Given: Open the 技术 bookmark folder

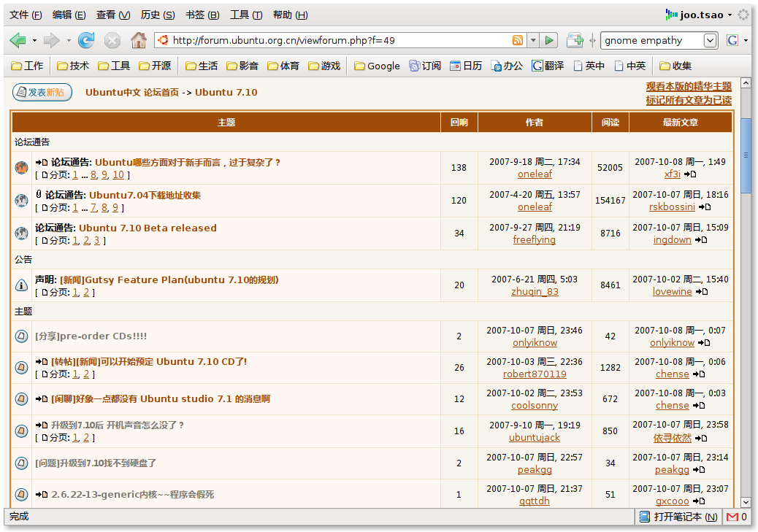Looking at the screenshot, I should coord(73,66).
